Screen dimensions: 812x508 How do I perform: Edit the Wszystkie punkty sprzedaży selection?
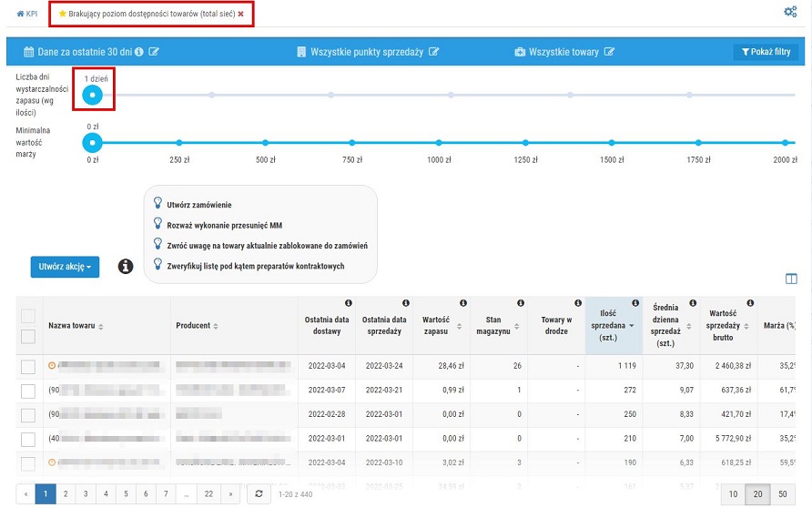tap(434, 52)
